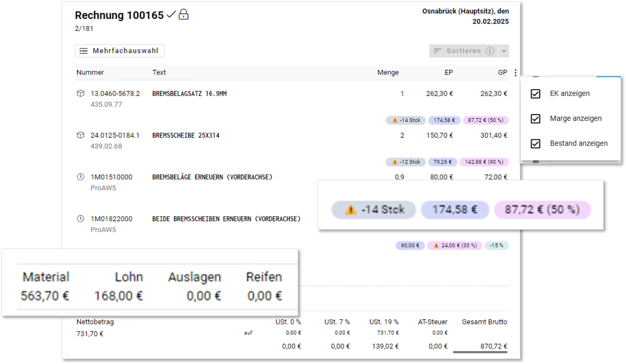Image resolution: width=626 pixels, height=364 pixels.
Task: Click the Menge column header
Action: pos(388,73)
